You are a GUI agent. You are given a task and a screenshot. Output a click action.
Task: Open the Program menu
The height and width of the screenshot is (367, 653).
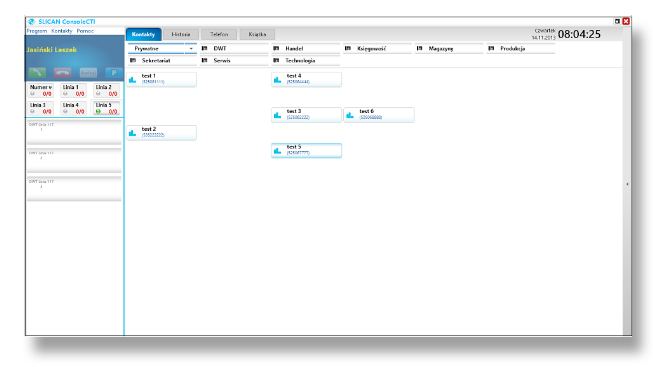tap(37, 31)
